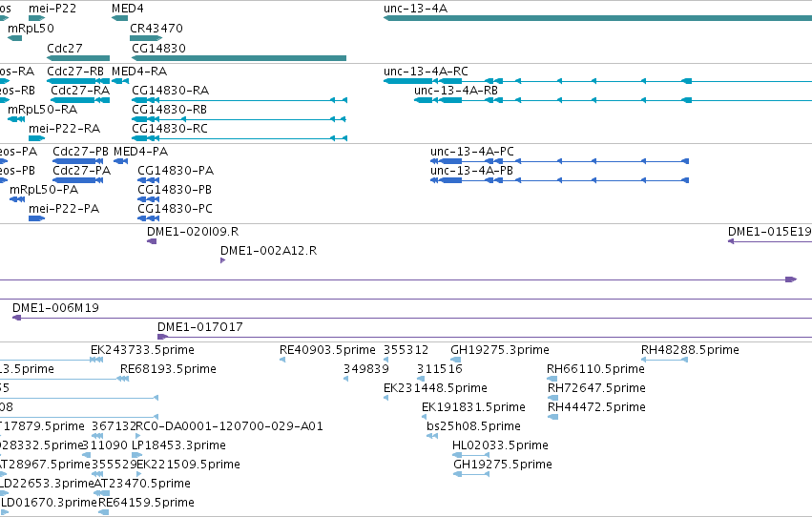The height and width of the screenshot is (517, 812).
Task: Click EST bs25h08.5prime
Action: (x=432, y=436)
